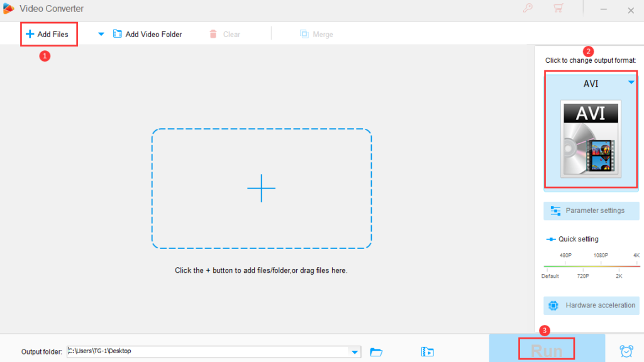The image size is (644, 362).
Task: Click the large plus sign to add files
Action: pos(261,189)
